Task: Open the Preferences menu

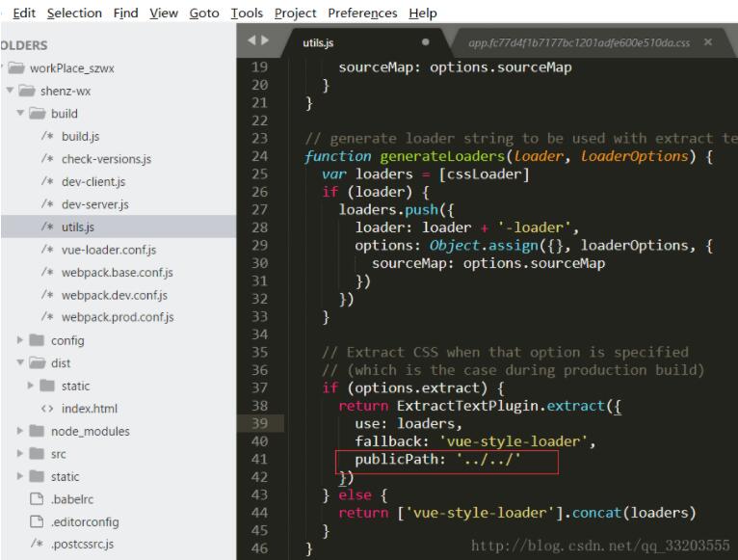Action: [x=362, y=13]
